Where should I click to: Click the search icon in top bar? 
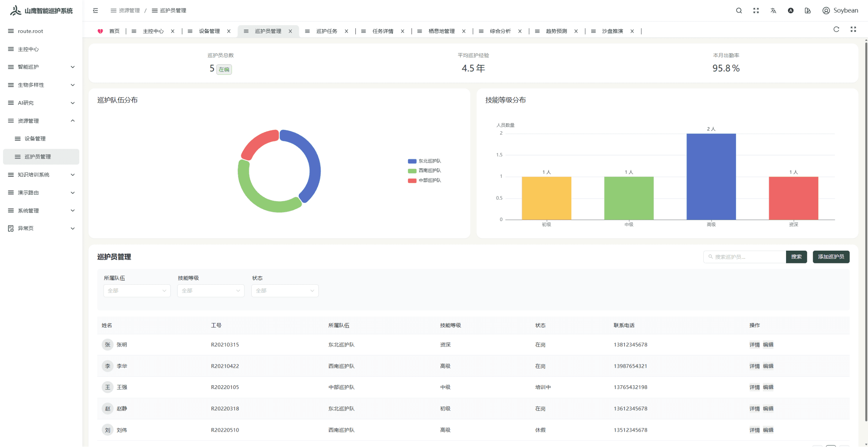[739, 10]
